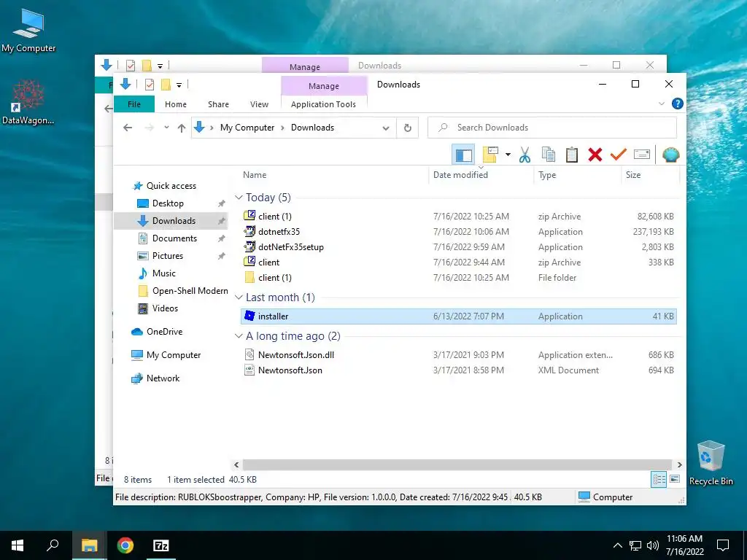This screenshot has height=560, width=747.
Task: Select the 338 KB client zip file
Action: pyautogui.click(x=458, y=262)
